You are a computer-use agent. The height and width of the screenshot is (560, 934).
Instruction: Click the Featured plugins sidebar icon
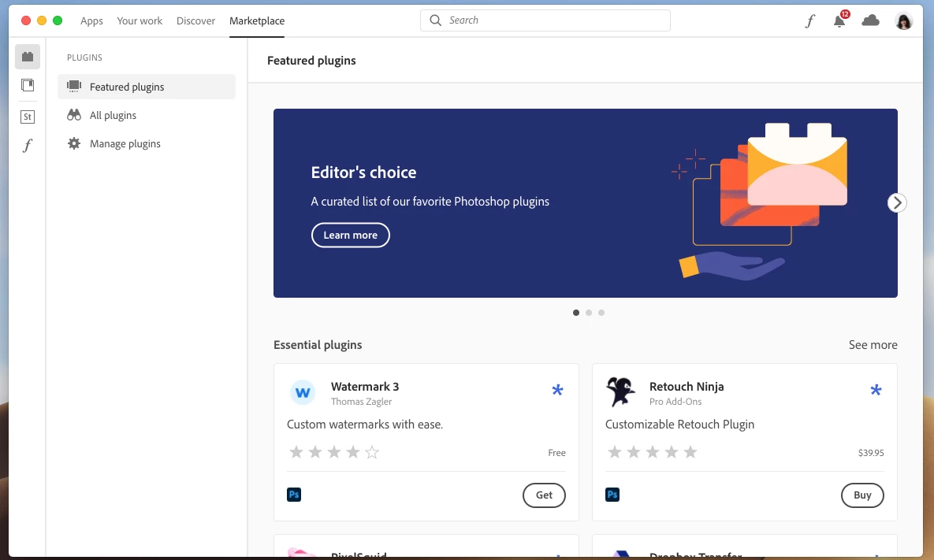(x=74, y=87)
